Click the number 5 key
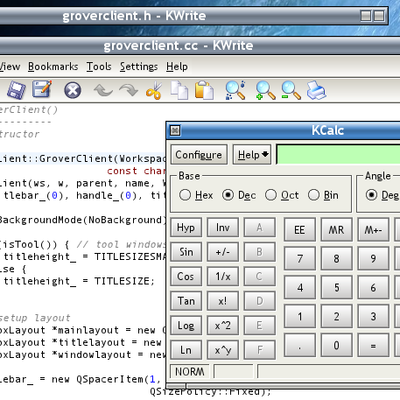Viewport: 400px width, 400px height. pos(336,287)
